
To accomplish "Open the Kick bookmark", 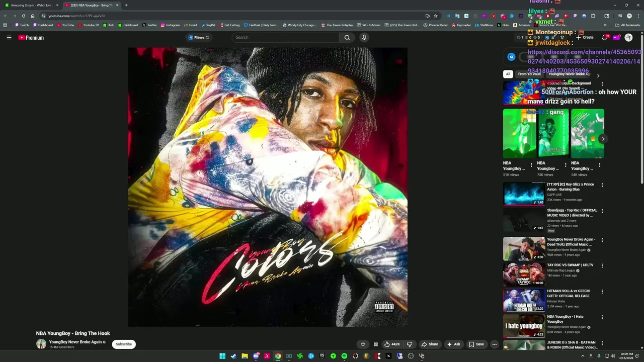I will 109,25.
